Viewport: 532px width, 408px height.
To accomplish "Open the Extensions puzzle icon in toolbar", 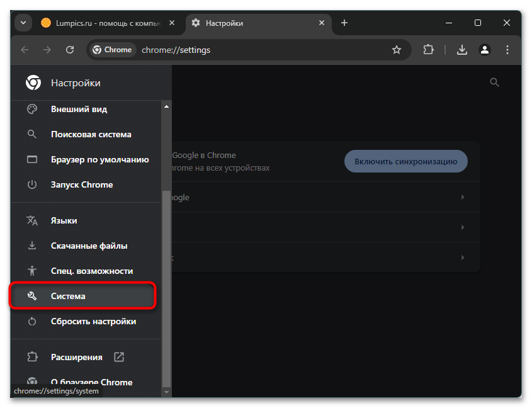I will [x=428, y=50].
